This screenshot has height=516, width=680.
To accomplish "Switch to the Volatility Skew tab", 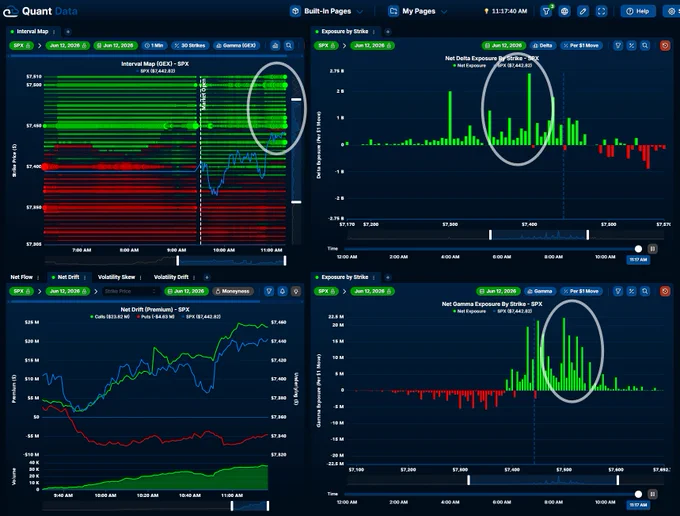I will 116,277.
